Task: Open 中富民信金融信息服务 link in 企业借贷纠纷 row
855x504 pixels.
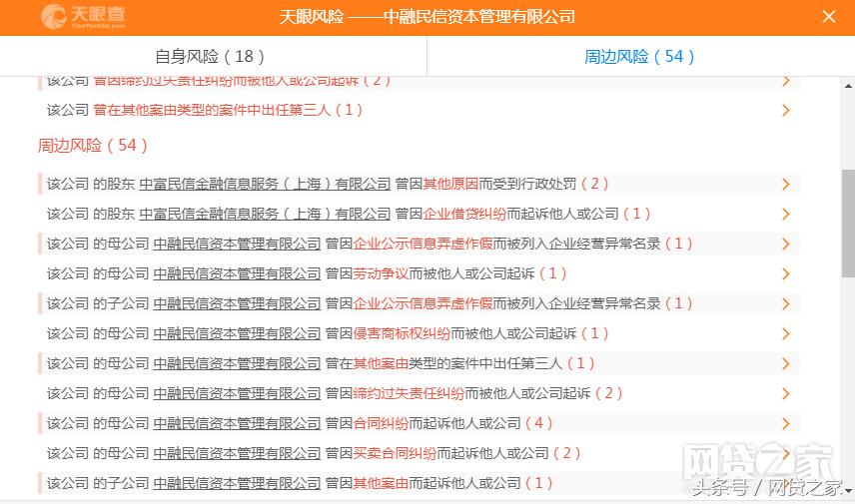Action: 265,215
